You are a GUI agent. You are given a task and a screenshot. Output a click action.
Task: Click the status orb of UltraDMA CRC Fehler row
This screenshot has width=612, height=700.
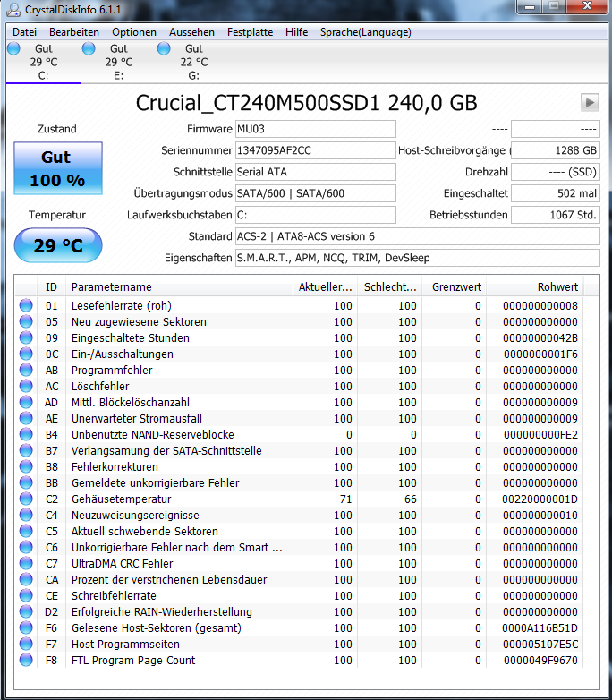click(x=26, y=563)
